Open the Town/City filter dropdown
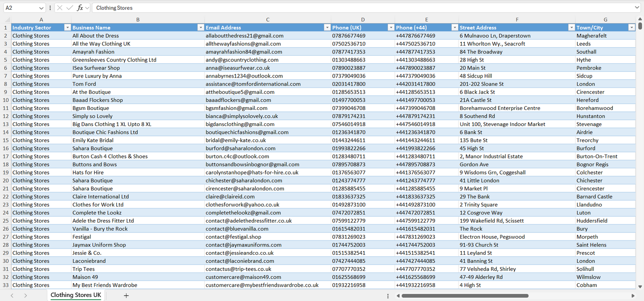Image resolution: width=644 pixels, height=301 pixels. [x=632, y=28]
